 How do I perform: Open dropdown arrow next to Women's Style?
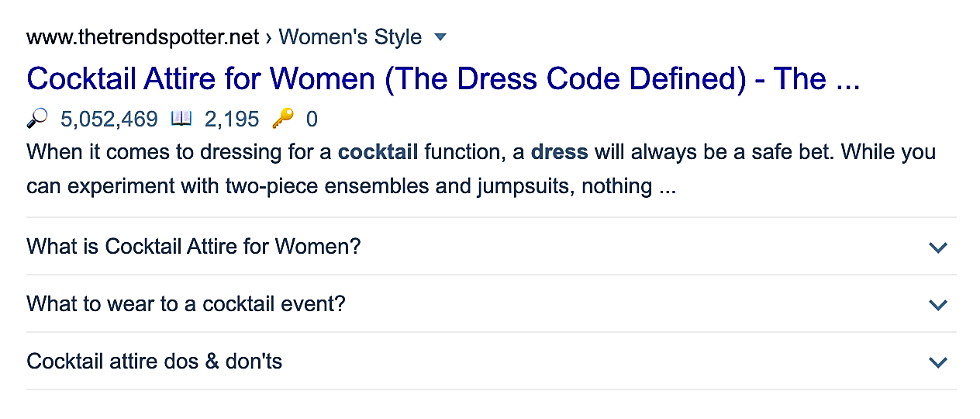440,37
